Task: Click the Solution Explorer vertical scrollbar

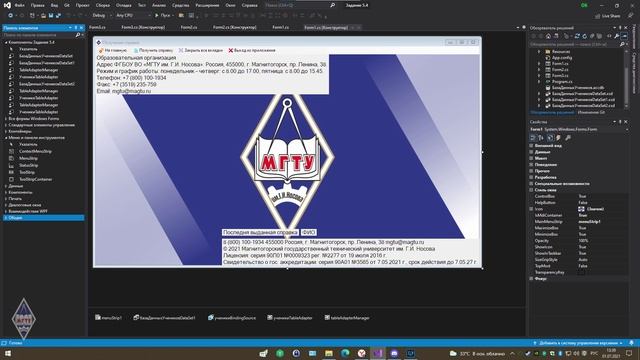Action: click(627, 78)
